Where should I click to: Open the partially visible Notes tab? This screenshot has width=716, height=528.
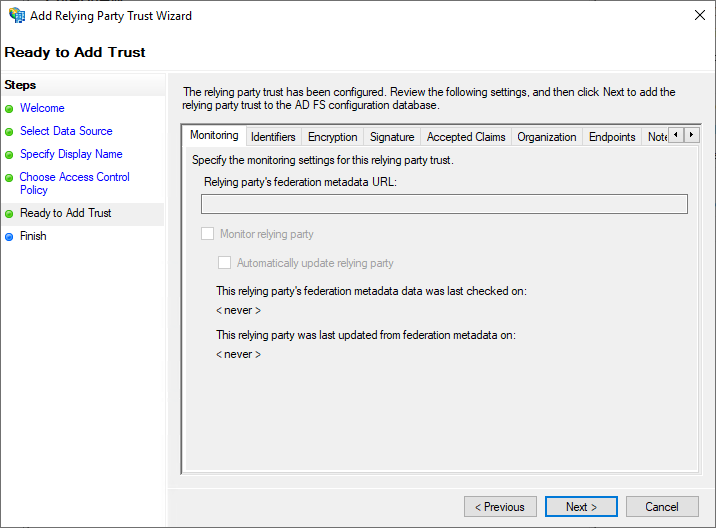pos(656,137)
